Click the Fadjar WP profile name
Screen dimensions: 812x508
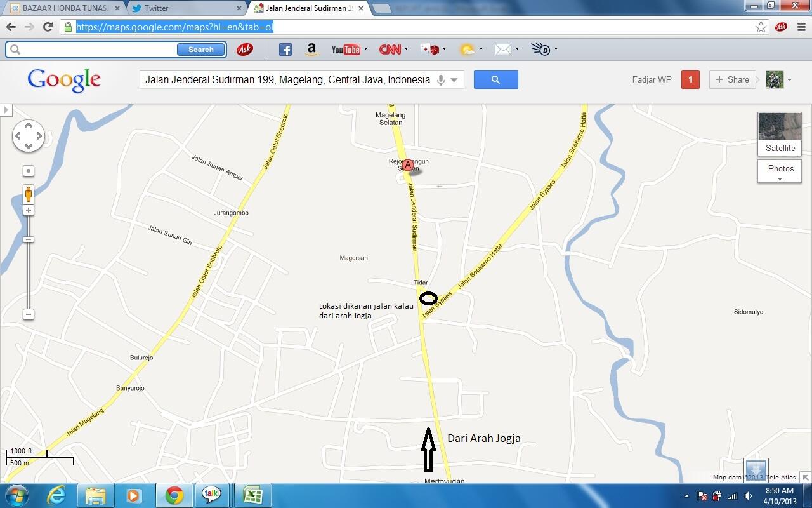(652, 80)
